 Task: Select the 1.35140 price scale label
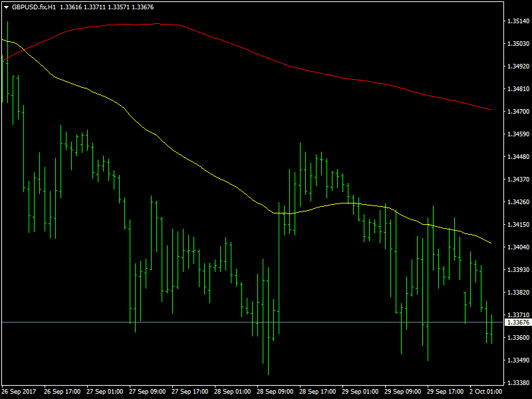pos(518,21)
